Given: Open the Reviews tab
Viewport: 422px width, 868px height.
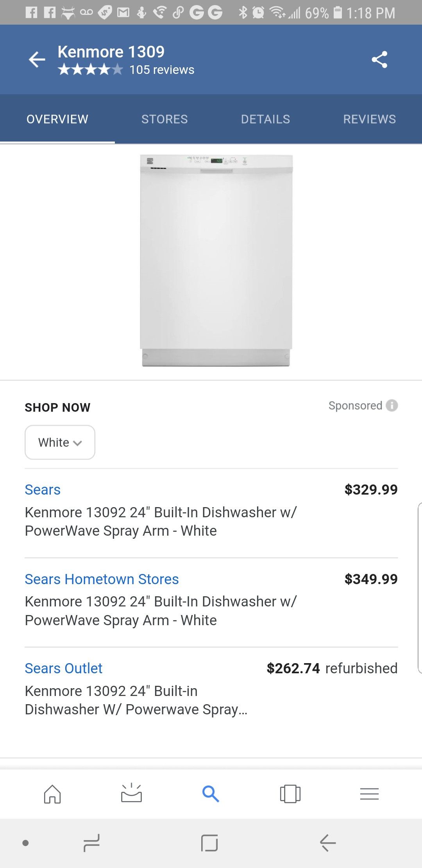Looking at the screenshot, I should [x=369, y=119].
